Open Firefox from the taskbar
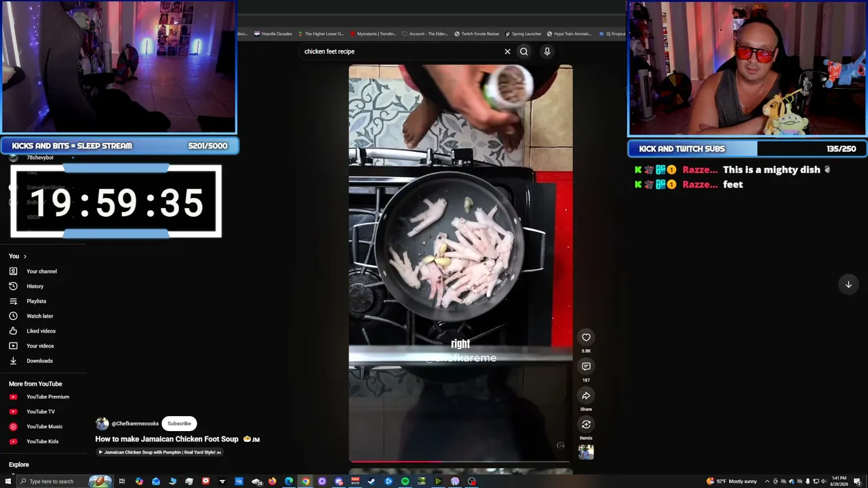 tap(272, 481)
